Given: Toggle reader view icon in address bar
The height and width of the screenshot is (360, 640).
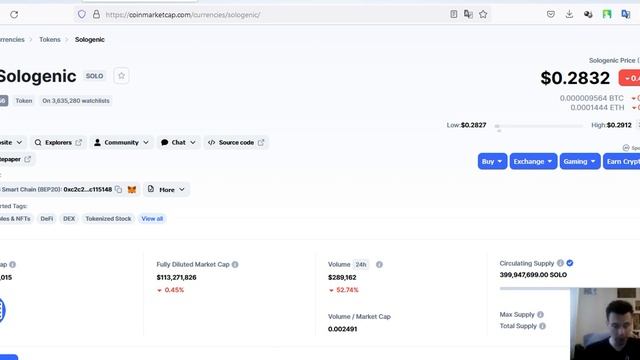Looking at the screenshot, I should [453, 14].
